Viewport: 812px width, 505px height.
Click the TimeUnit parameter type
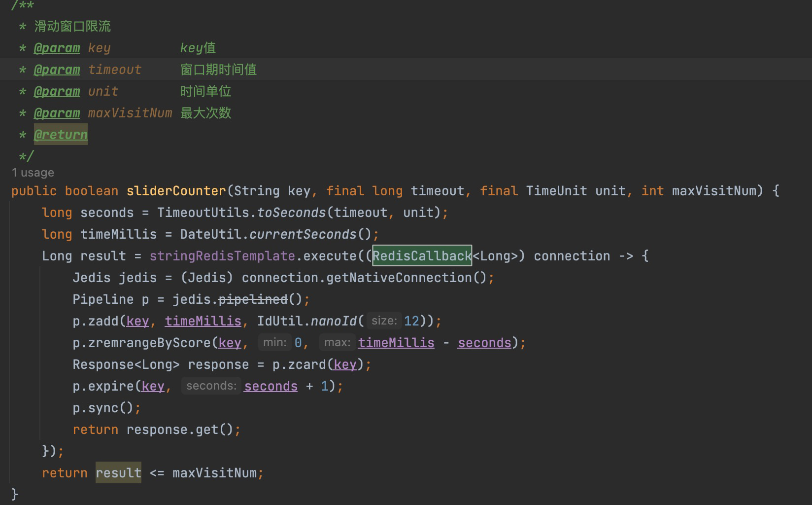[556, 191]
